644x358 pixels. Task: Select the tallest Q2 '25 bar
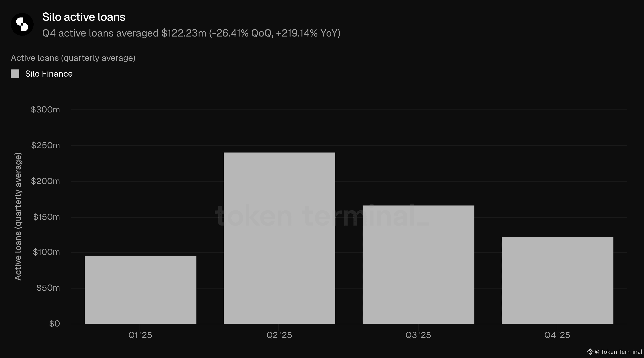coord(279,238)
